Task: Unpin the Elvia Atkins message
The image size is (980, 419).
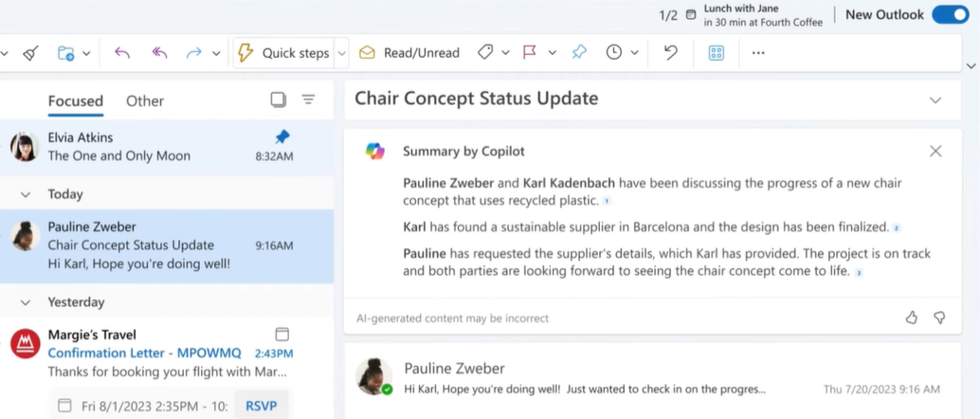Action: click(x=281, y=137)
